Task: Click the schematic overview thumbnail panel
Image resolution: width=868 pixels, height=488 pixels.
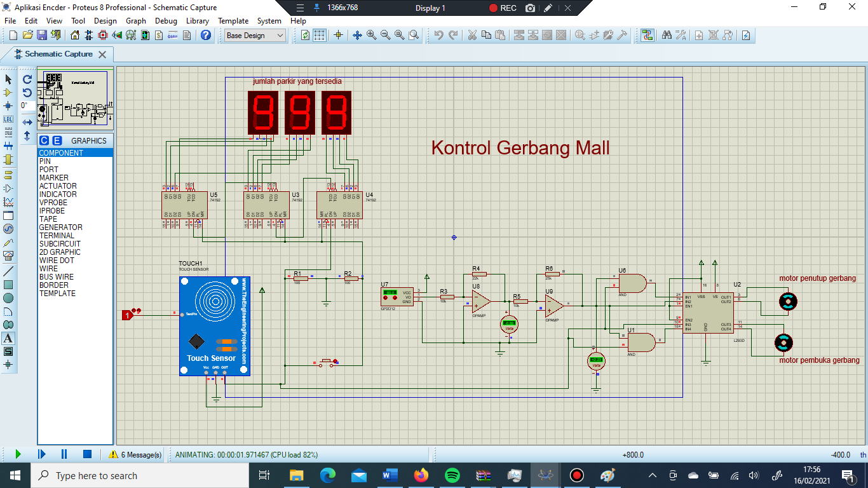Action: pyautogui.click(x=75, y=98)
